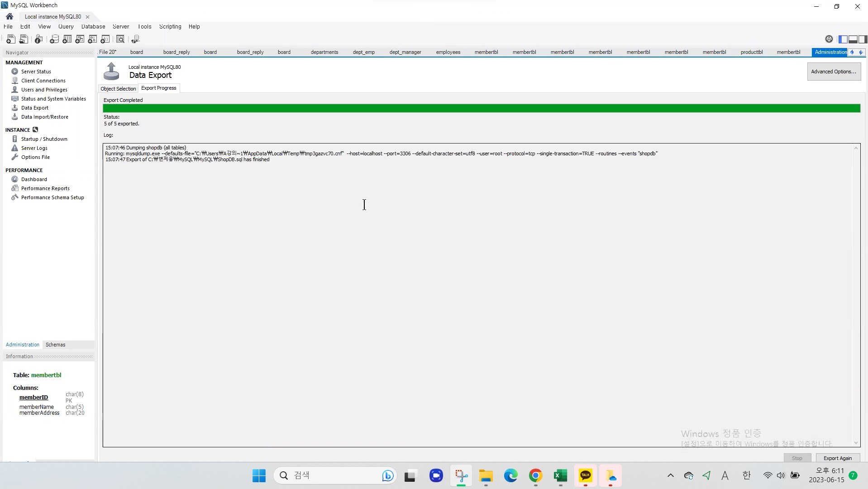Image resolution: width=868 pixels, height=489 pixels.
Task: Create new schema toolbar icon
Action: click(x=54, y=39)
